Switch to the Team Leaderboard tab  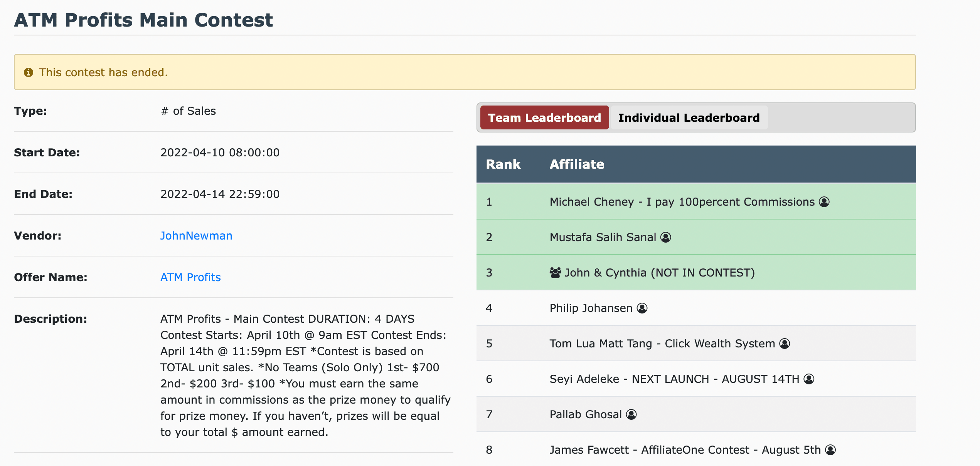click(544, 117)
